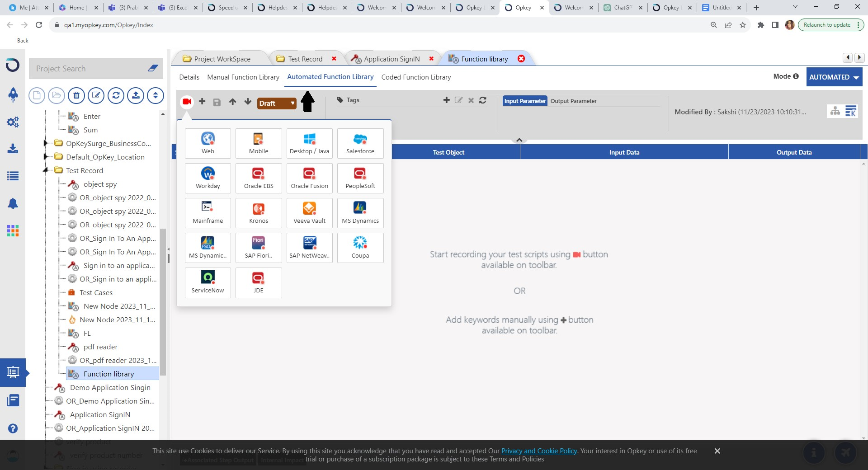The image size is (868, 470).
Task: Pick the SAP NetWeaver recorder
Action: click(310, 248)
